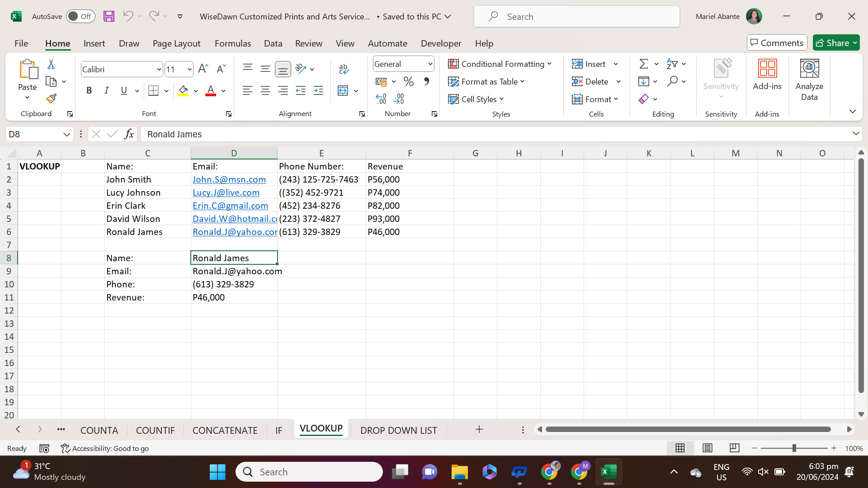Click the Merge and Center icon
The width and height of the screenshot is (868, 488).
343,91
